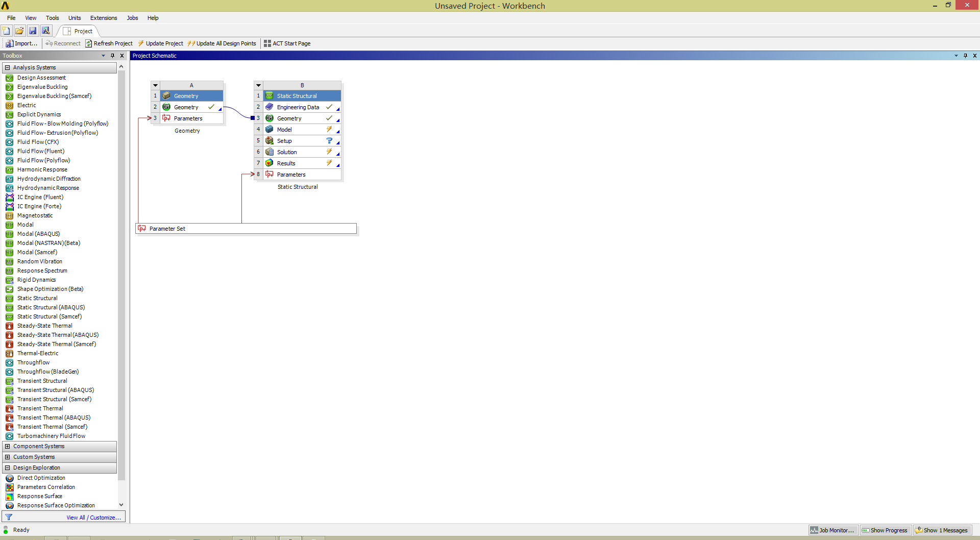Click Update Project in toolbar
980x540 pixels.
coord(160,43)
